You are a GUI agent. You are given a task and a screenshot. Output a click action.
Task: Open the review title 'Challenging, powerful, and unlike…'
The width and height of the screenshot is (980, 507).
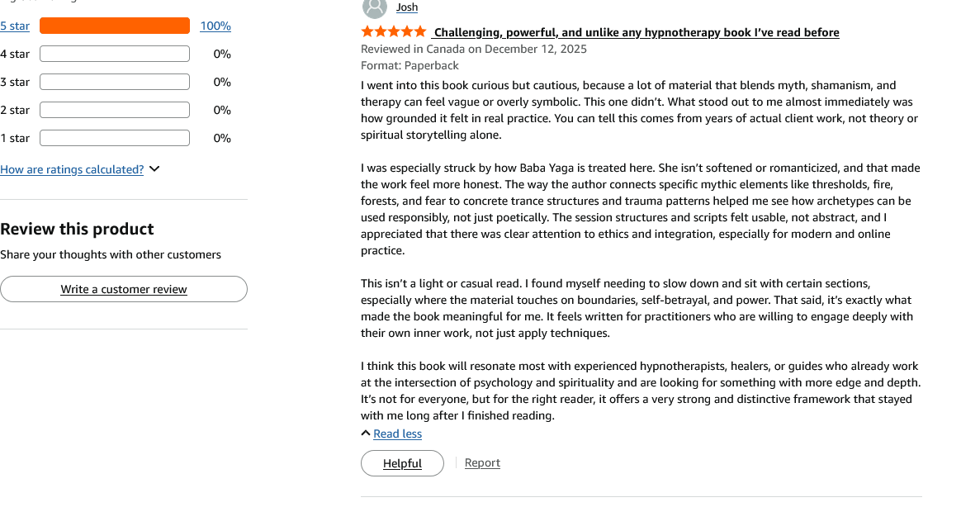[x=636, y=32]
